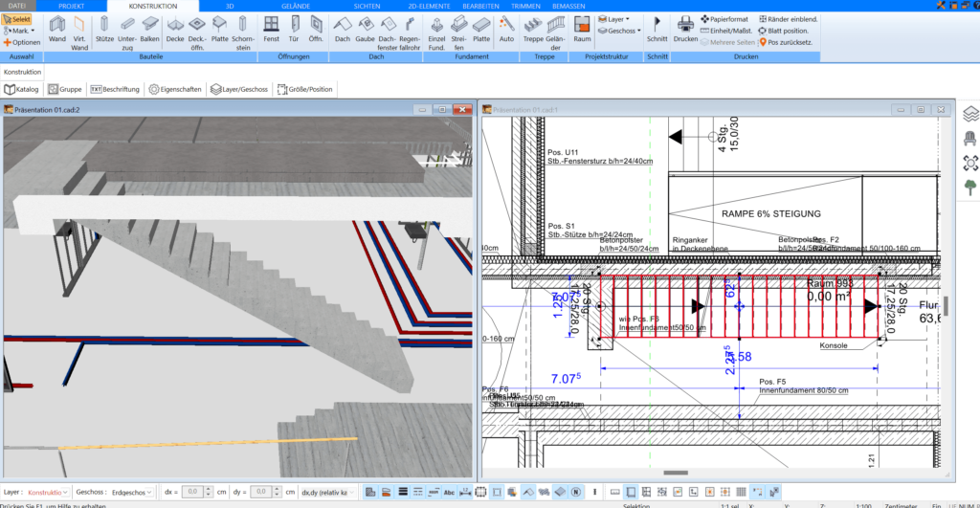The height and width of the screenshot is (508, 980).
Task: Expand the Layer dropdown in ribbon
Action: point(612,18)
